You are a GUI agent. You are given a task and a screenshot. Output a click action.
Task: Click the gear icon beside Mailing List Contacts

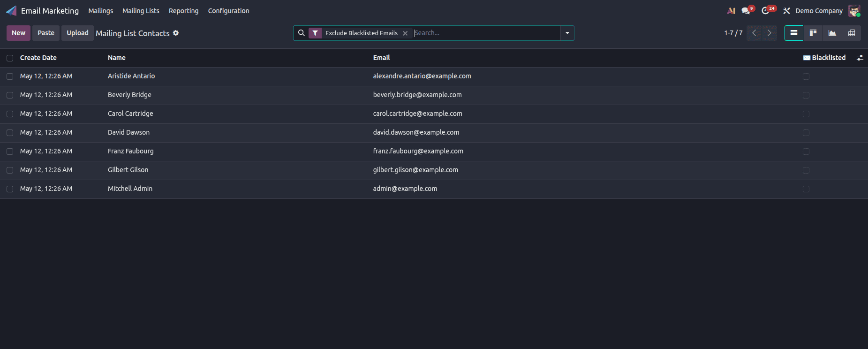[176, 33]
